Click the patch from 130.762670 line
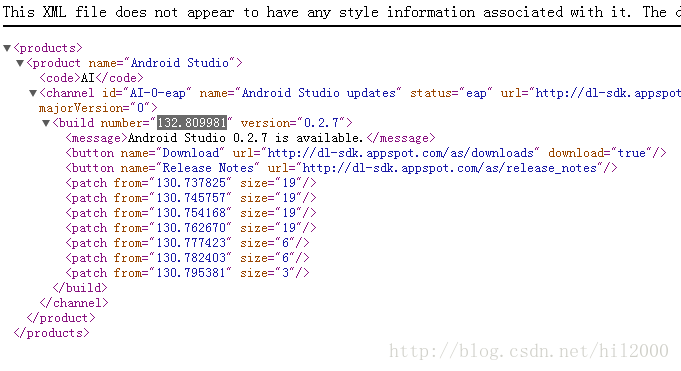 (x=191, y=228)
